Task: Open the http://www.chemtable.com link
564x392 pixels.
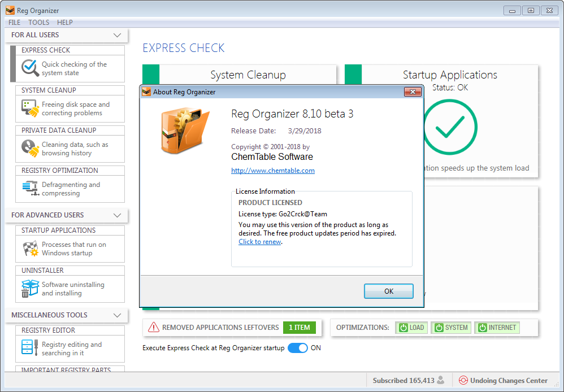Action: click(x=272, y=171)
